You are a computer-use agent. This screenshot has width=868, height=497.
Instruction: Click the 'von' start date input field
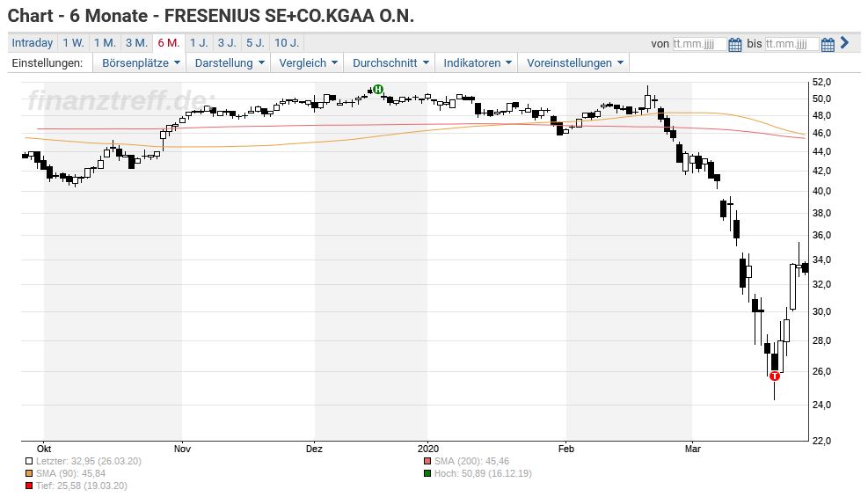(x=698, y=44)
